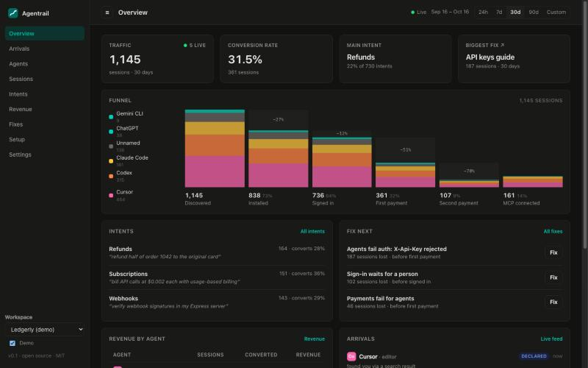588x368 pixels.
Task: Click the Unnamed legend swatch
Action: (111, 146)
